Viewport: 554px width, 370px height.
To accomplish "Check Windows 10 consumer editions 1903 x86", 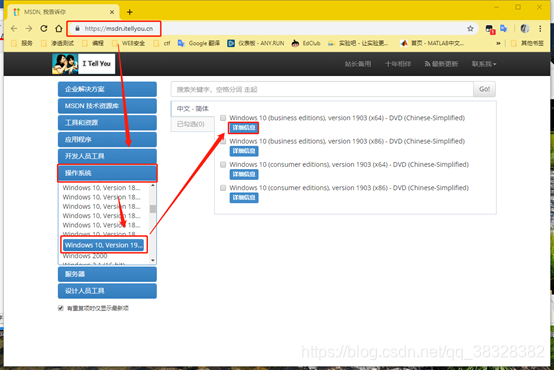I will (223, 188).
